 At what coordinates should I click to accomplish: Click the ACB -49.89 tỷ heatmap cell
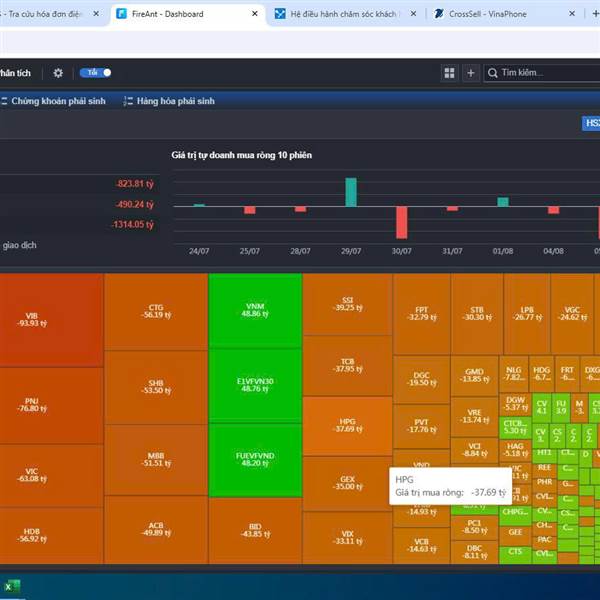point(156,529)
